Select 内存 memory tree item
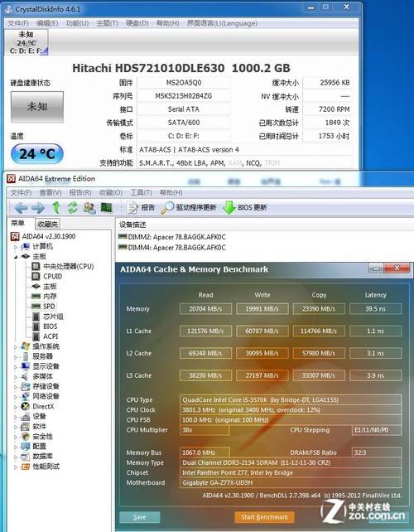414x532 pixels. pyautogui.click(x=45, y=296)
